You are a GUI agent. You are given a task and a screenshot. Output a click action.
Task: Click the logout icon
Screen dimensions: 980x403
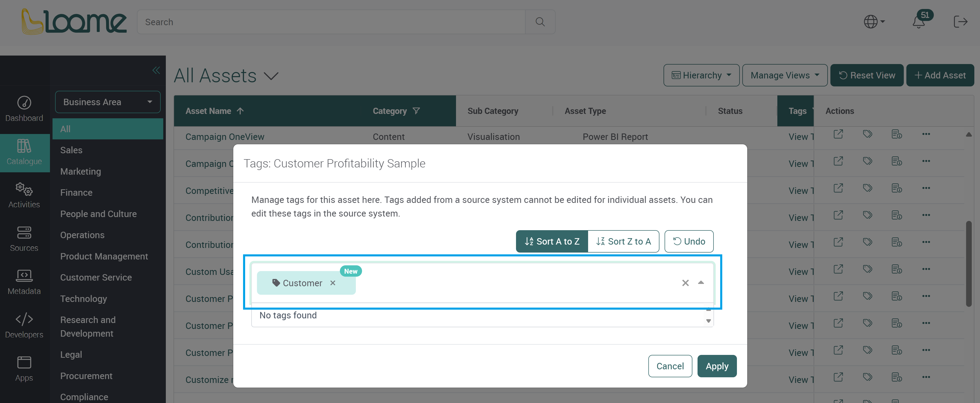point(960,22)
